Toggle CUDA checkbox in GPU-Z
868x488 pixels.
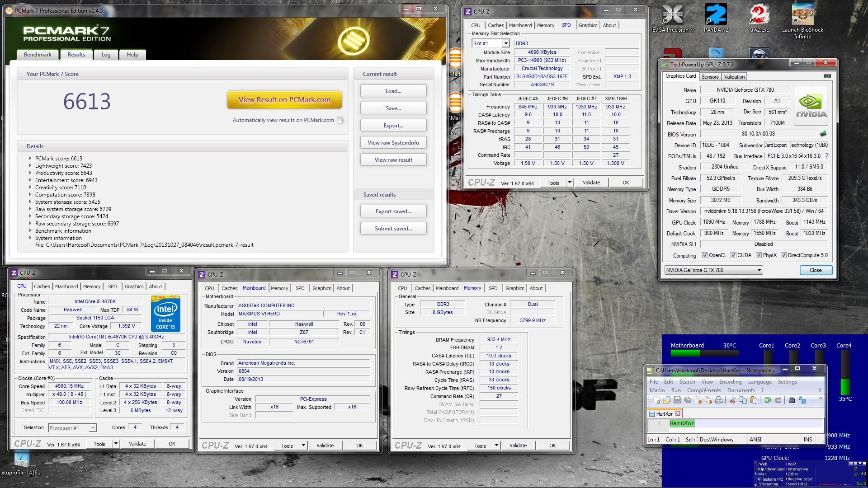click(733, 255)
